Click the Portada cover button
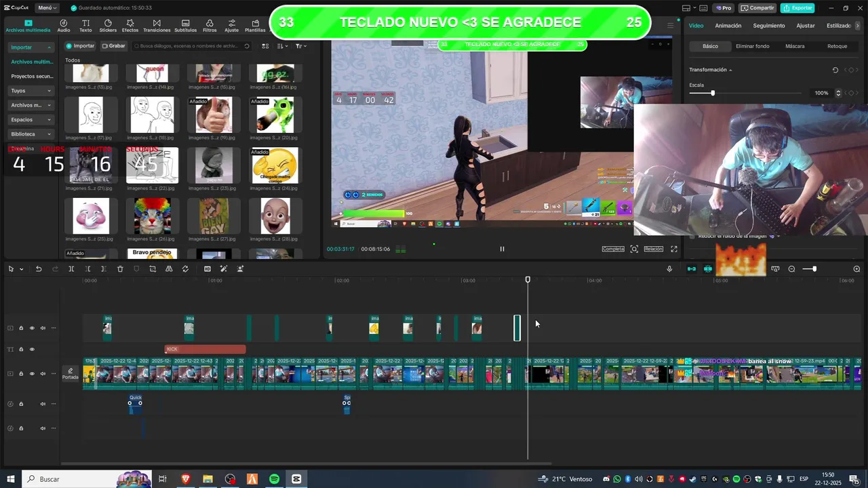Viewport: 868px width, 488px height. (x=71, y=374)
